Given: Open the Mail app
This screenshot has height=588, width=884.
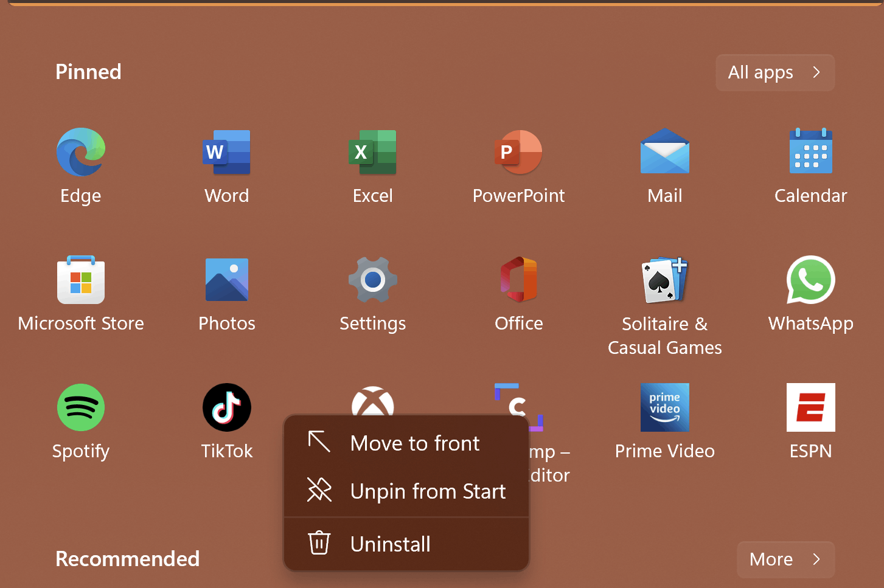Looking at the screenshot, I should pos(665,152).
